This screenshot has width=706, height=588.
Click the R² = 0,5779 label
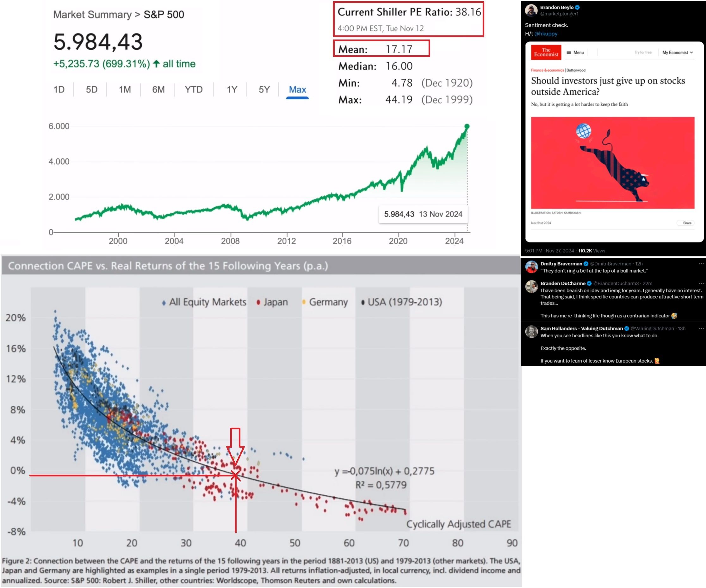[381, 485]
